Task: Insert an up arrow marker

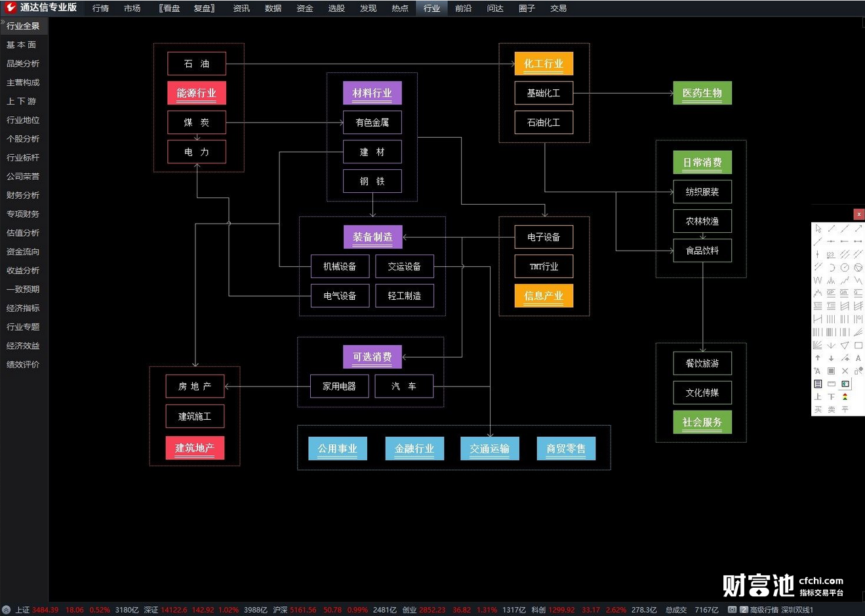Action: [x=818, y=358]
